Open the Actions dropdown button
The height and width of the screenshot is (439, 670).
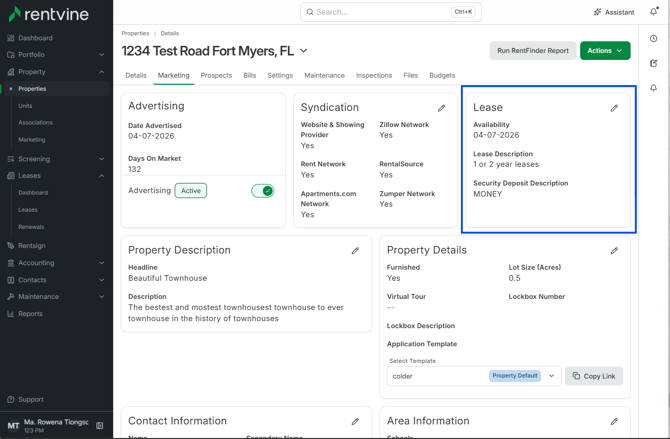(x=605, y=50)
